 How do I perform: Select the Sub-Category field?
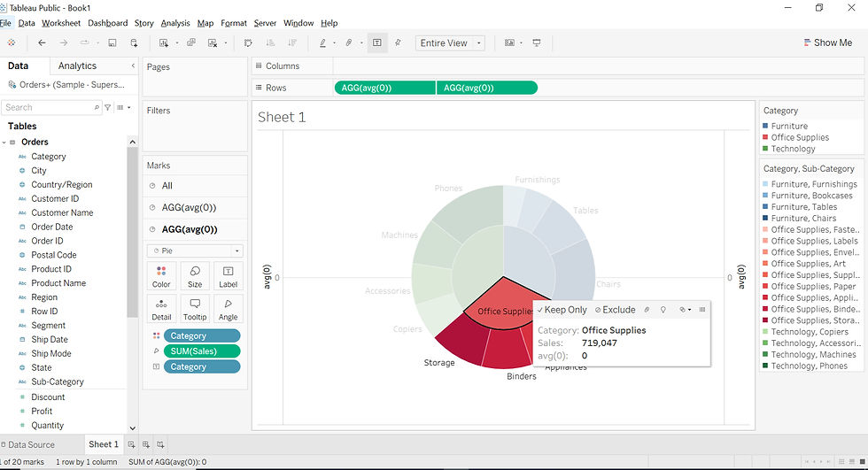coord(58,381)
